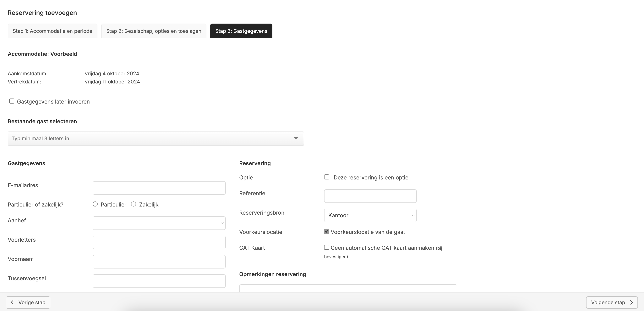Select Stap 3: Gastgegevens tab

[x=241, y=31]
